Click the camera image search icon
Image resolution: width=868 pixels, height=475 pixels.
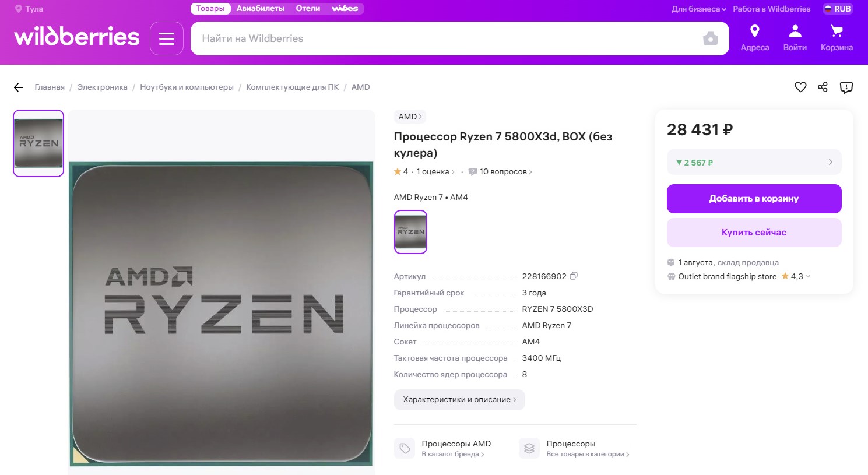pyautogui.click(x=710, y=39)
